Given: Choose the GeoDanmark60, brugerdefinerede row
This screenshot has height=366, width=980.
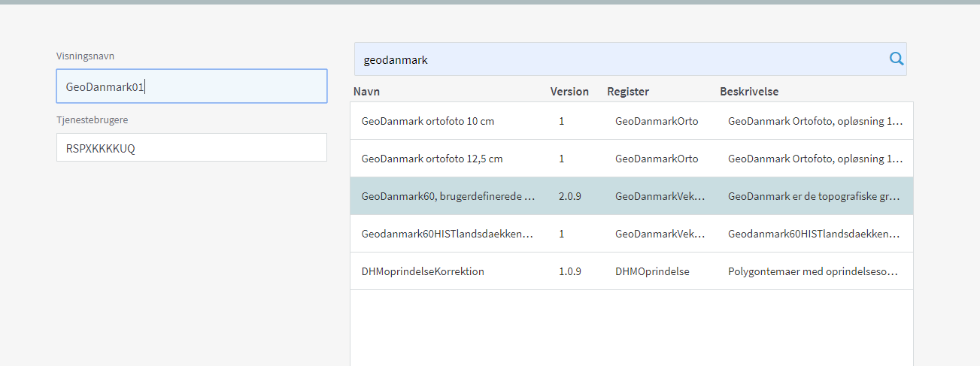Looking at the screenshot, I should (x=448, y=196).
